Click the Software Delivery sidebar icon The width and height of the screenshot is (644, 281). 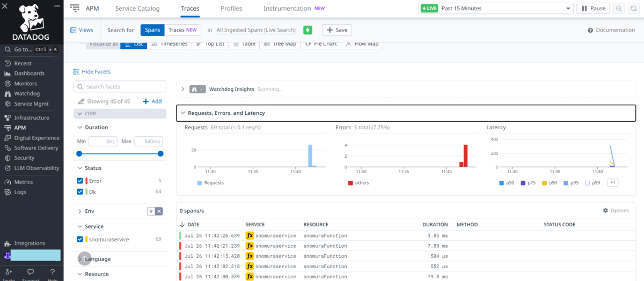pyautogui.click(x=8, y=148)
